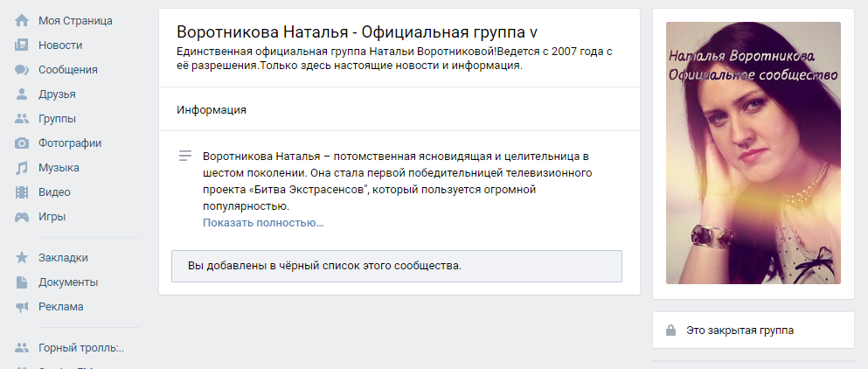Click the Это закрытая группа text
This screenshot has height=369, width=868.
click(740, 331)
